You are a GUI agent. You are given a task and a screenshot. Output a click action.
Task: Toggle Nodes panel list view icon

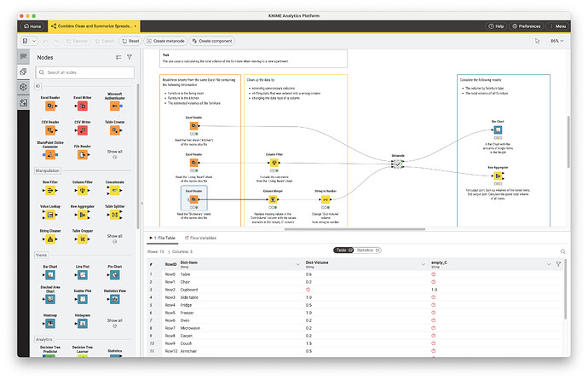[118, 57]
